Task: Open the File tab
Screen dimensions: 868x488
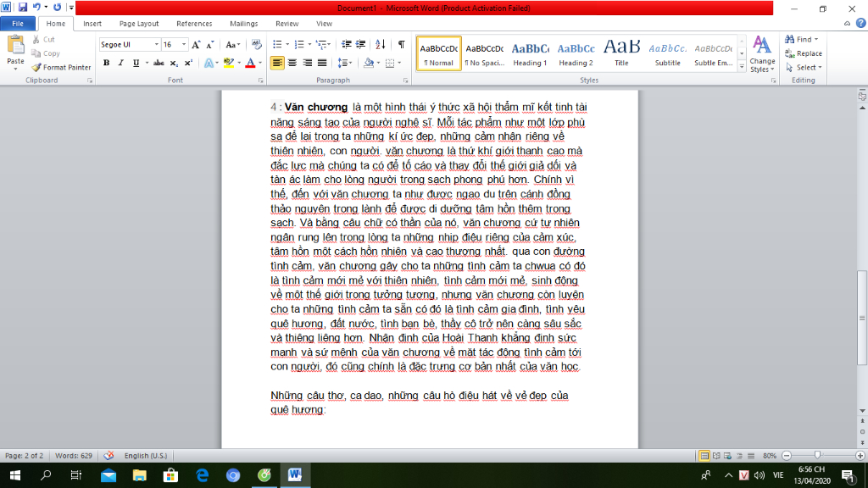Action: point(18,24)
